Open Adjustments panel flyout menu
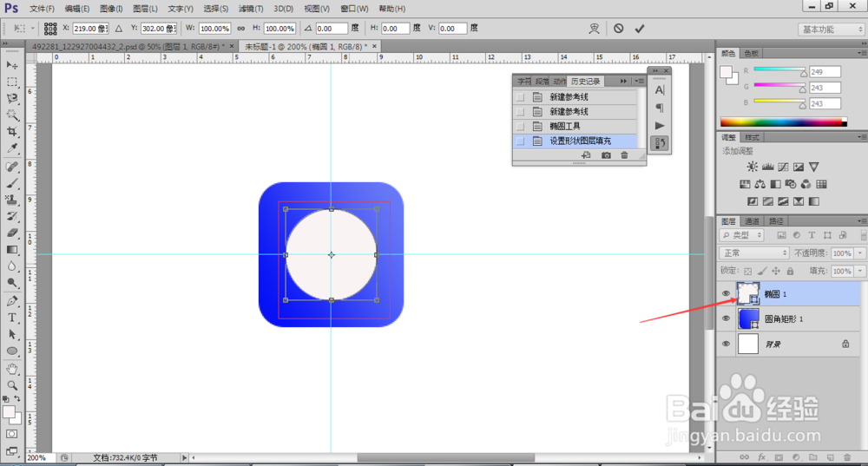Viewport: 868px width, 466px height. tap(861, 137)
